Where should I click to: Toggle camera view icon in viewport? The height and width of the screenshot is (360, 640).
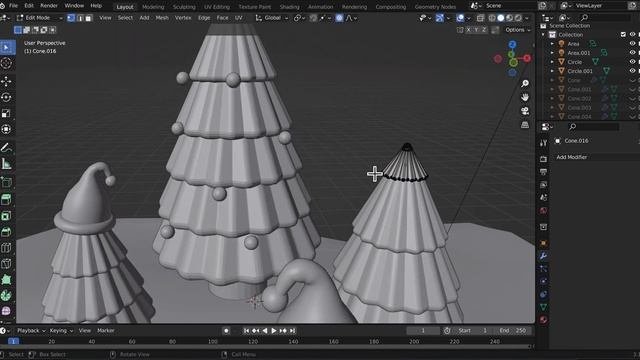[x=525, y=111]
